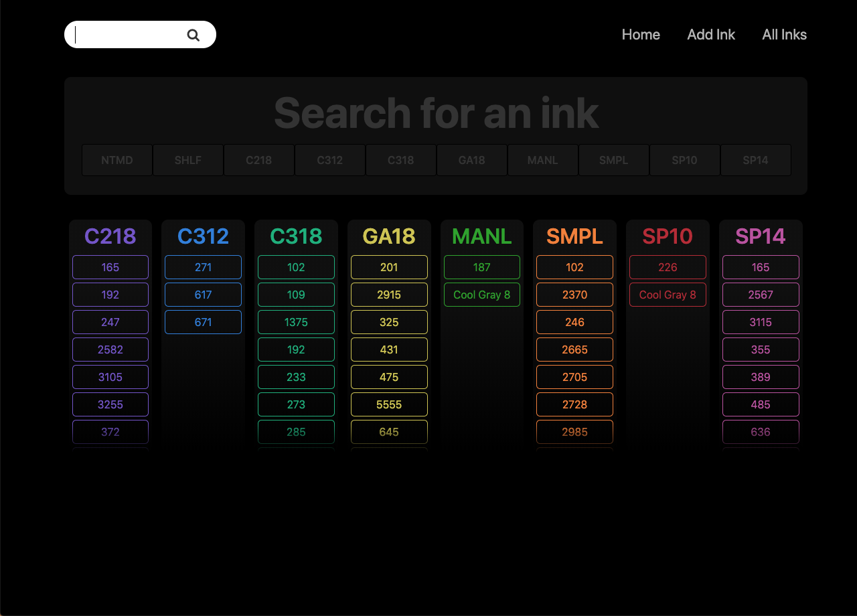Select the C218 filter button
The height and width of the screenshot is (616, 857).
(259, 160)
